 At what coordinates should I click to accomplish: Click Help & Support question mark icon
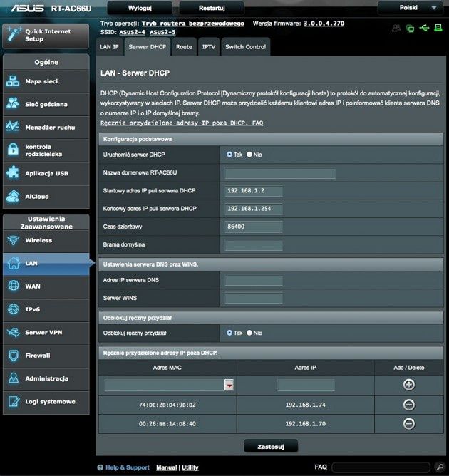100,467
